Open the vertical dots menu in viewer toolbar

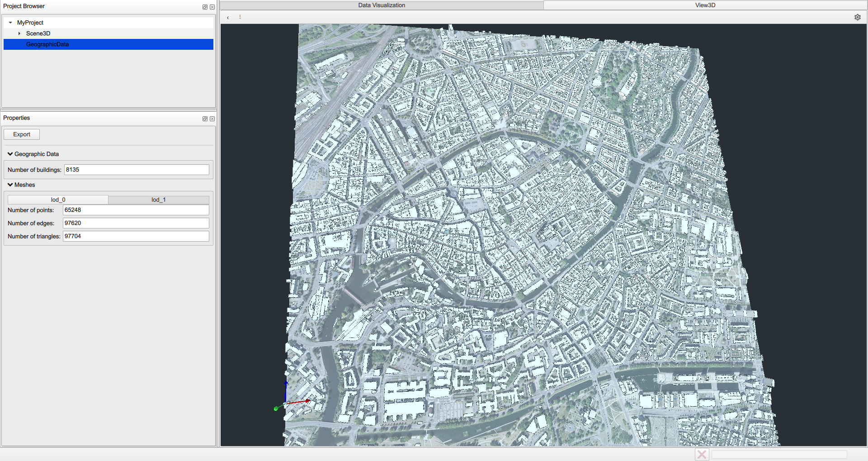240,17
